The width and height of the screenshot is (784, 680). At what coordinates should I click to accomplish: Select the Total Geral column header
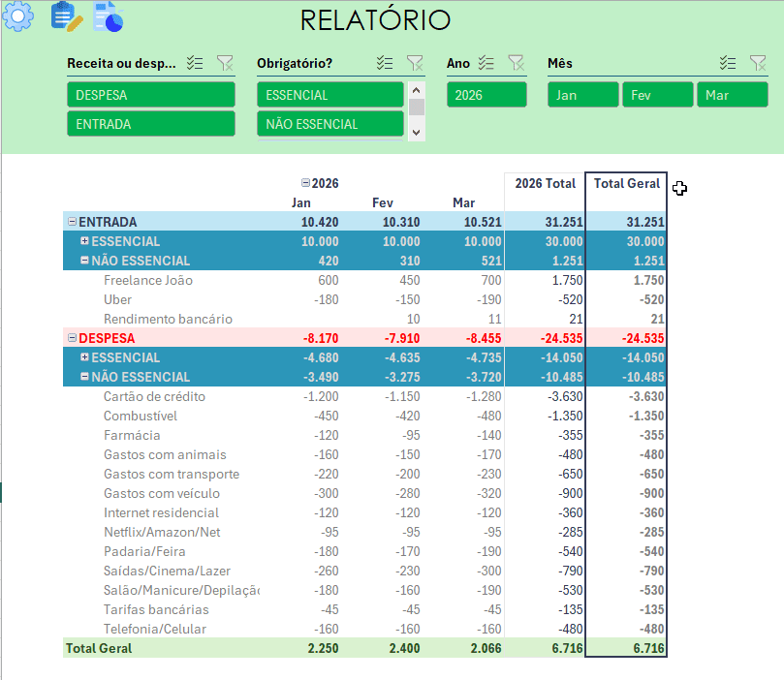tap(625, 183)
